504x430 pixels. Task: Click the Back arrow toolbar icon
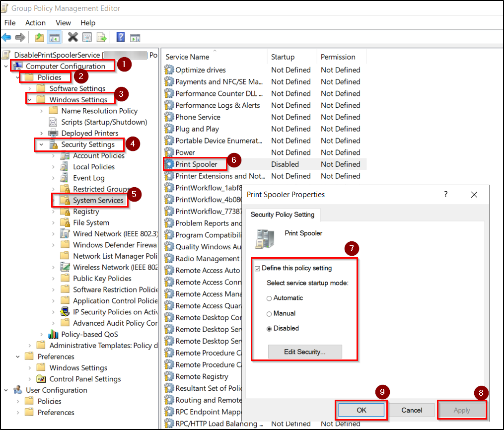point(7,38)
